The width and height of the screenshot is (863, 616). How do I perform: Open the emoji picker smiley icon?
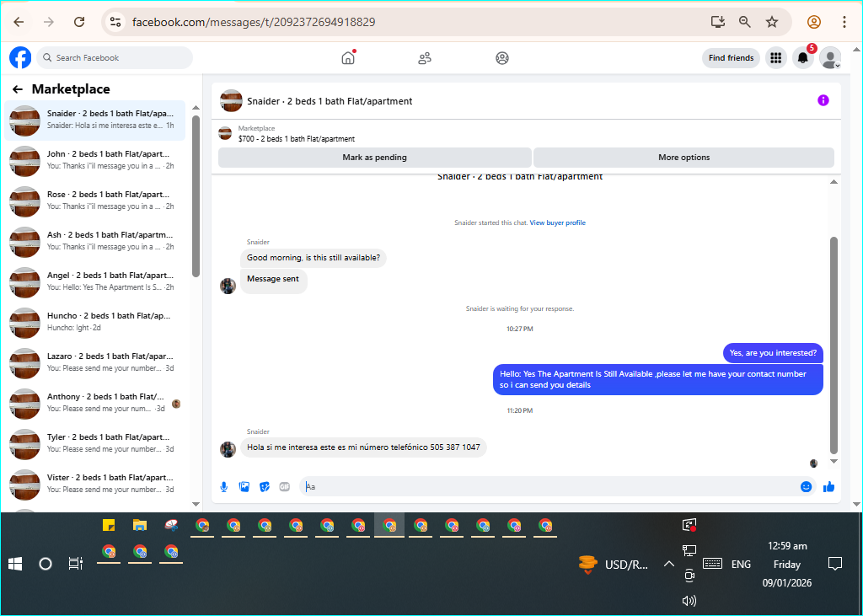[807, 486]
